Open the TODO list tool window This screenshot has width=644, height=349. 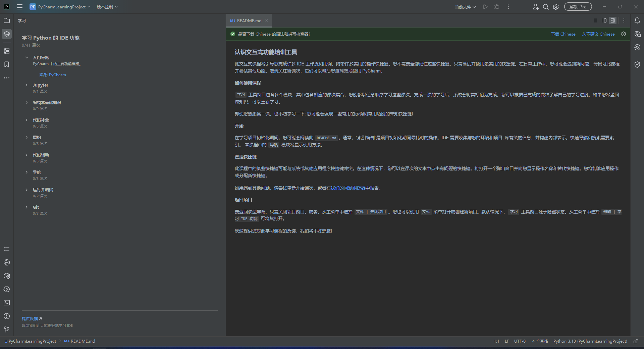(x=7, y=249)
